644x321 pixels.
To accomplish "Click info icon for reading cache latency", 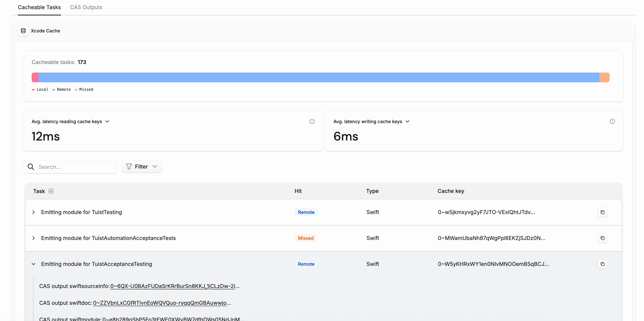I will pos(312,121).
